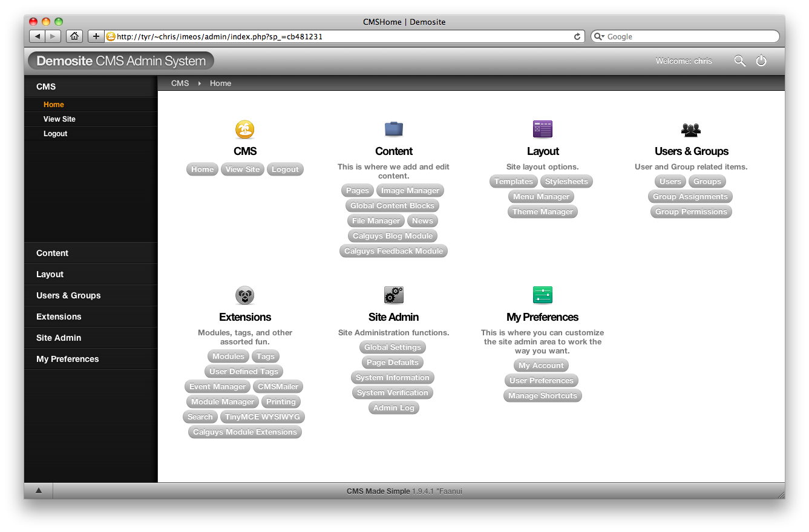Click the purple Layout icon
The width and height of the screenshot is (809, 532).
point(543,129)
